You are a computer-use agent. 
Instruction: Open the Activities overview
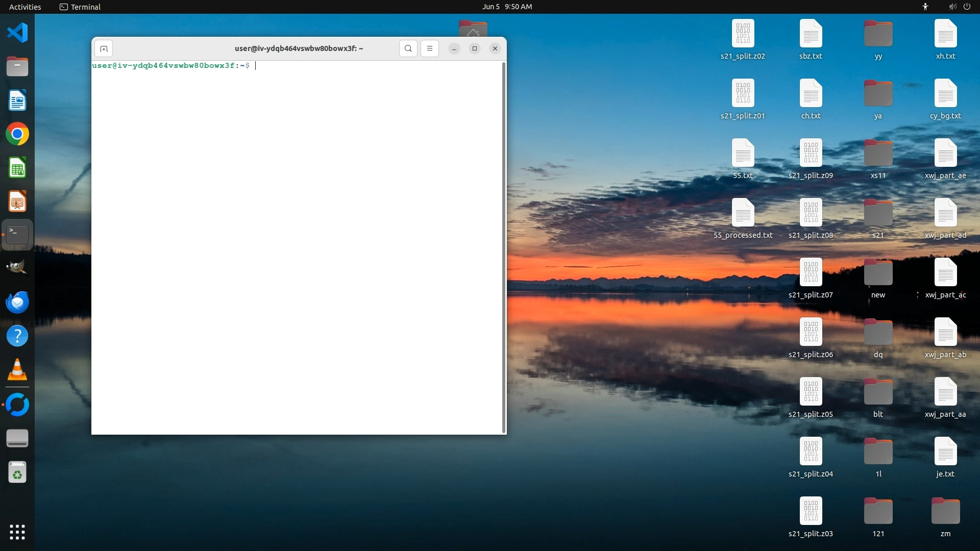pyautogui.click(x=25, y=7)
